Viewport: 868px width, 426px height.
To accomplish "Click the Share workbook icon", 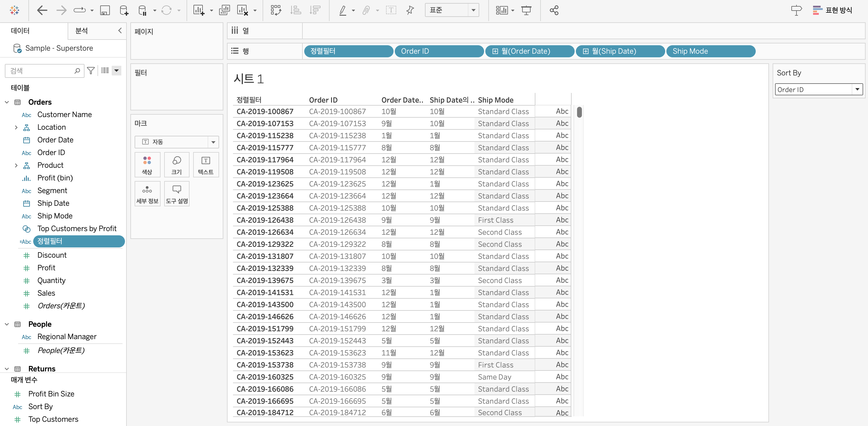I will point(554,11).
